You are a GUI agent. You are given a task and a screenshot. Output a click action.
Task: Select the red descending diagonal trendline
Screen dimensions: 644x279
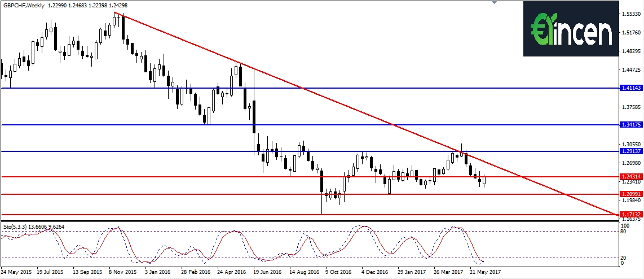pyautogui.click(x=365, y=113)
